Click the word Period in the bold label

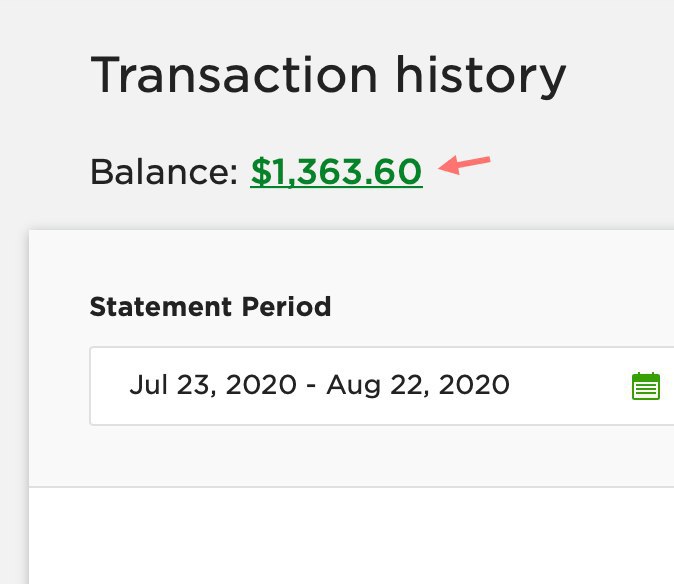point(286,306)
